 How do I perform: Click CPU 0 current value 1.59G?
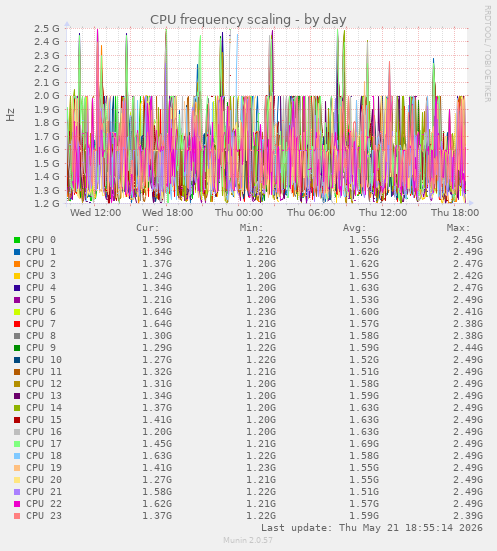[157, 240]
